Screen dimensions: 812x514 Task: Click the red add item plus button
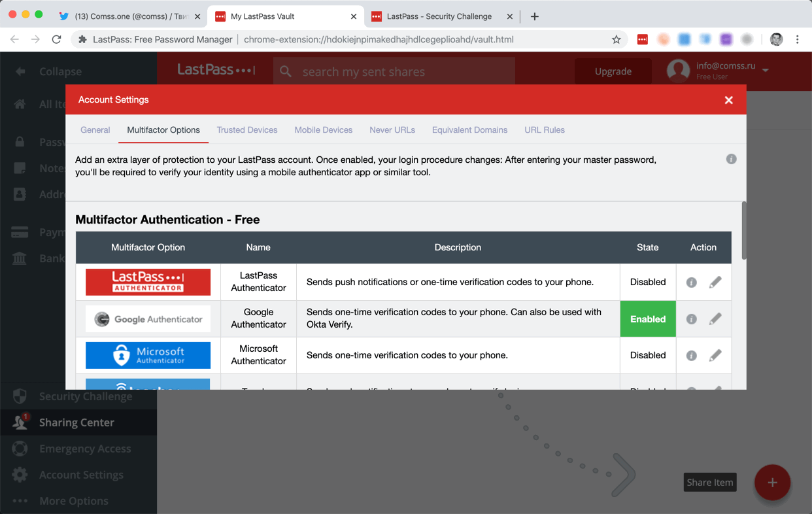(772, 483)
